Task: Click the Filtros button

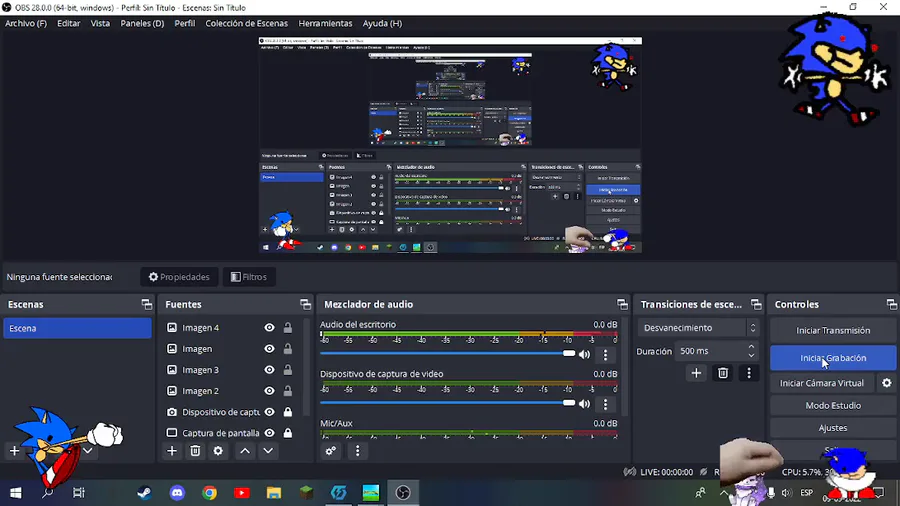Action: click(x=249, y=277)
